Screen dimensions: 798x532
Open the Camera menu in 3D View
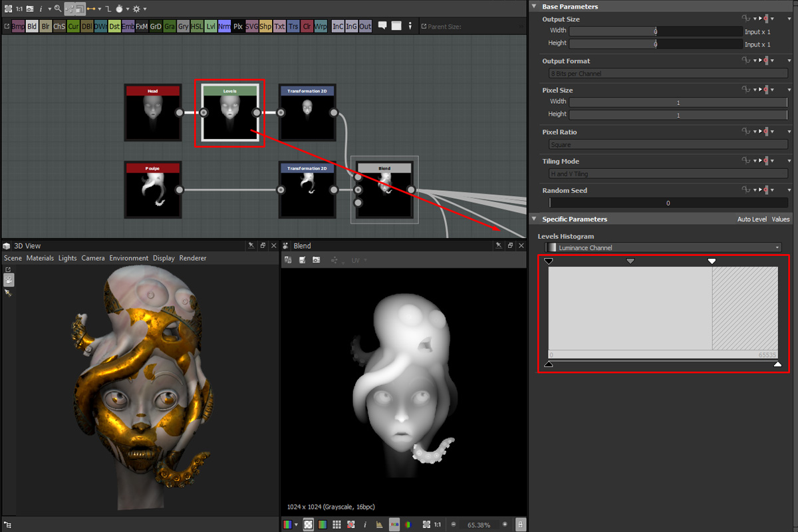click(x=93, y=258)
